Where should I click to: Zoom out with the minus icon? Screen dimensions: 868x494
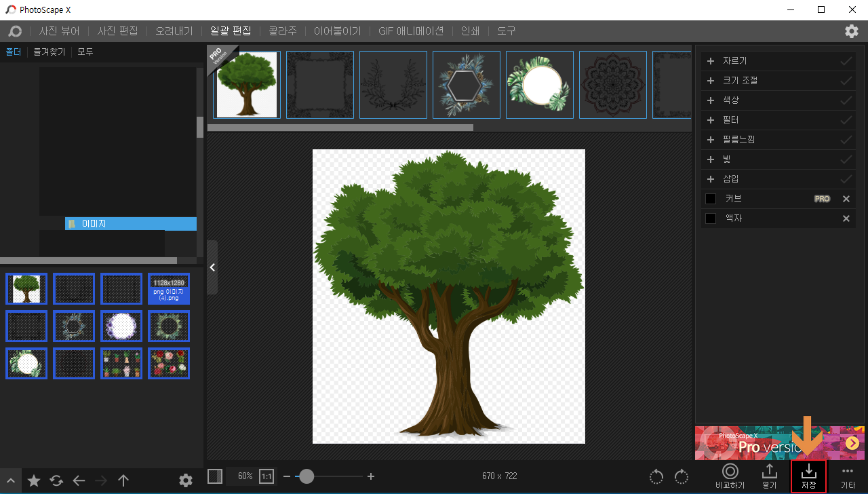(287, 476)
